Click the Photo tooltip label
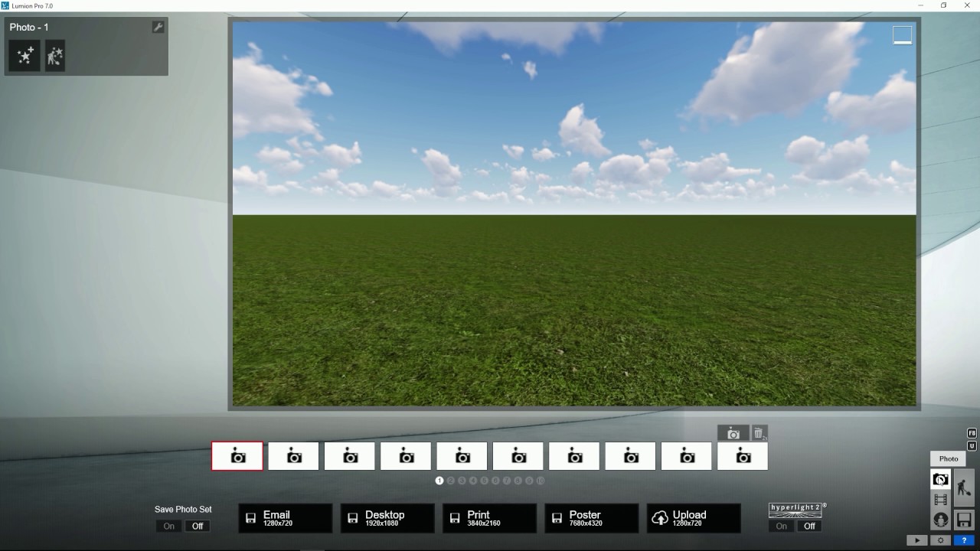 tap(949, 458)
